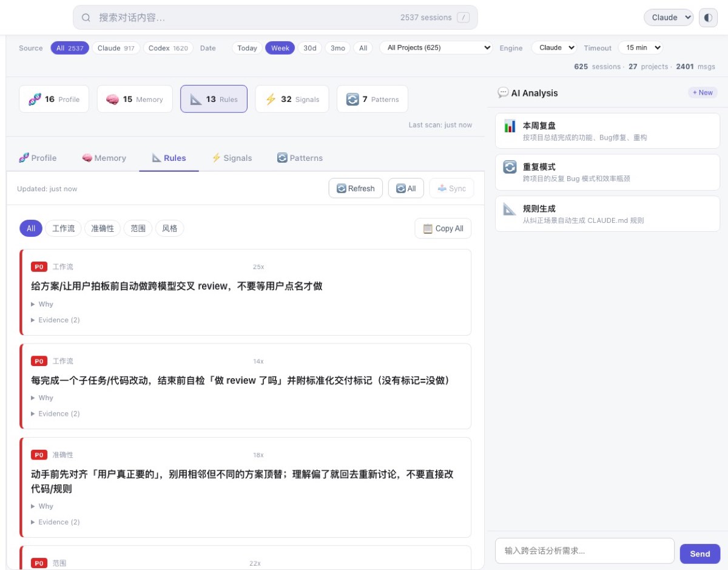Select the All rule category chip
Screen dimensions: 728x570
click(31, 228)
